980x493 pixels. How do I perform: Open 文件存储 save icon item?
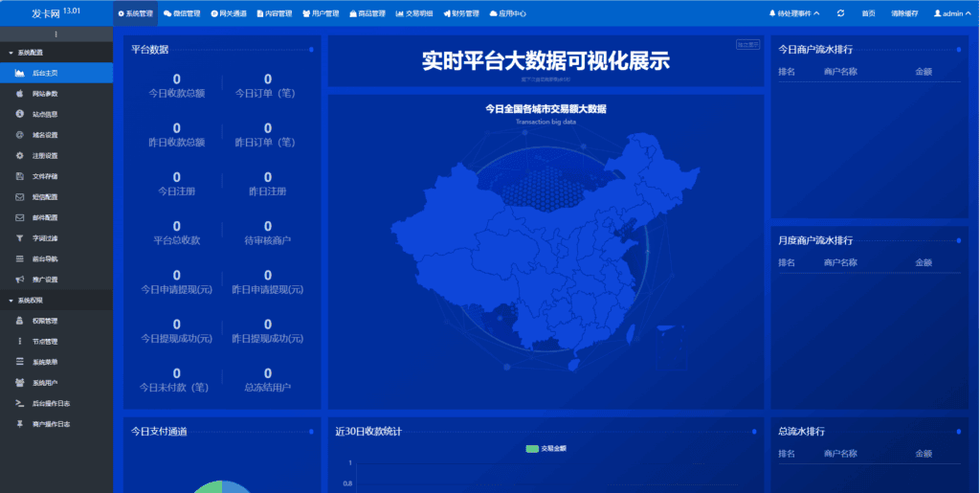pos(56,176)
